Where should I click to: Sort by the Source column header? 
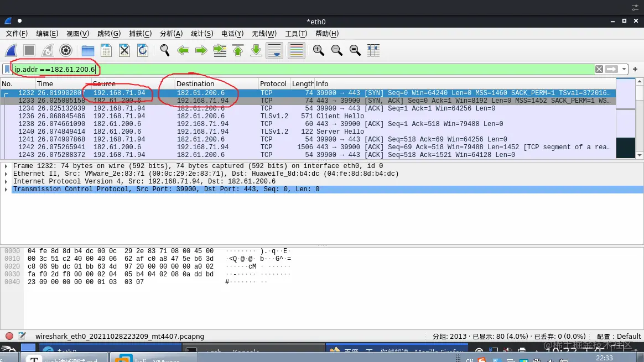[x=133, y=83]
